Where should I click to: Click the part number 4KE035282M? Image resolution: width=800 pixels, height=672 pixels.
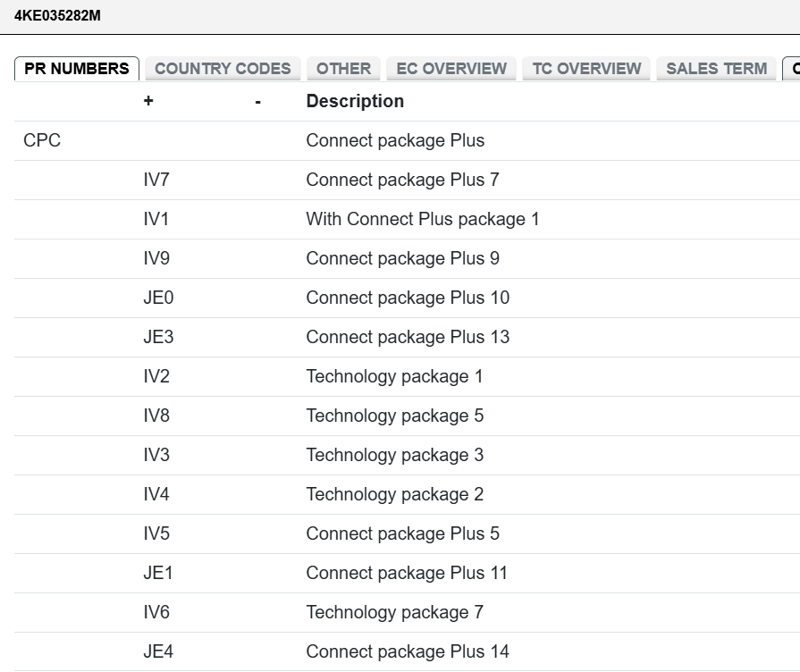point(57,16)
